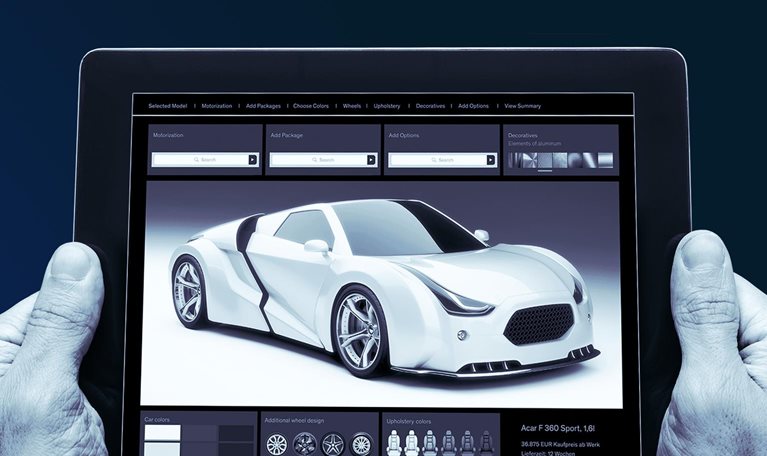The image size is (767, 456).
Task: Open Decoratives in the top navigation bar
Action: pyautogui.click(x=430, y=106)
